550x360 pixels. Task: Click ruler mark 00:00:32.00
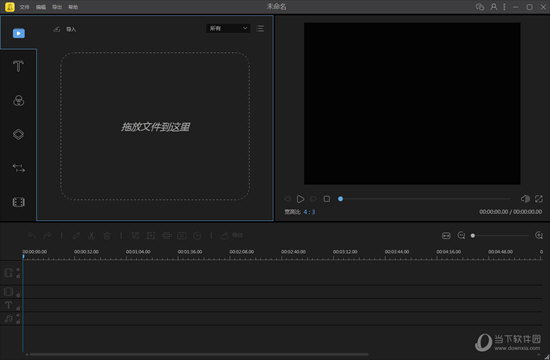[86, 252]
